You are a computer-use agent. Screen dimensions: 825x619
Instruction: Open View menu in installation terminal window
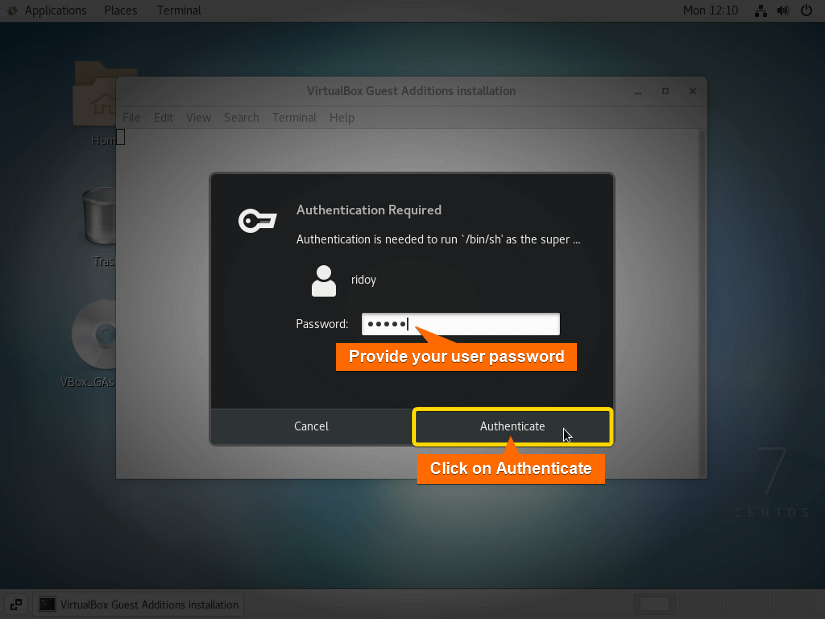[198, 117]
